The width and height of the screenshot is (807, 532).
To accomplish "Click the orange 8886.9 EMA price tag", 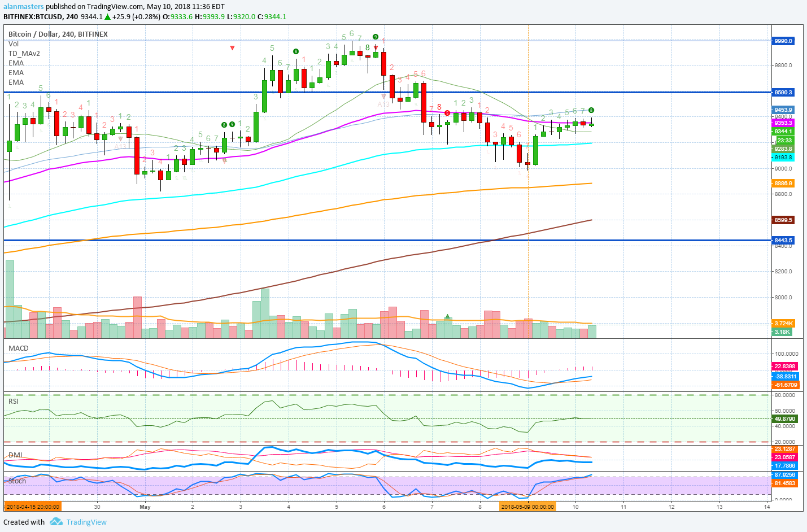I will pyautogui.click(x=783, y=183).
